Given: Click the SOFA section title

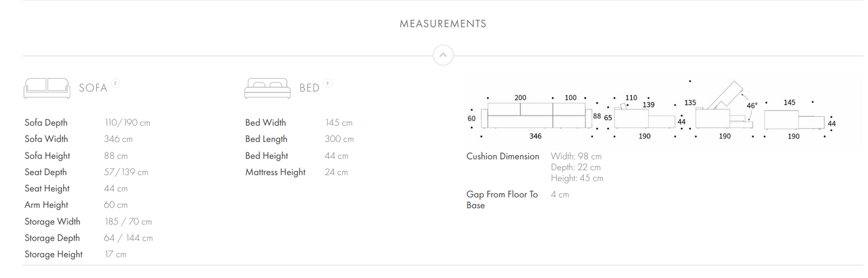Looking at the screenshot, I should tap(93, 88).
